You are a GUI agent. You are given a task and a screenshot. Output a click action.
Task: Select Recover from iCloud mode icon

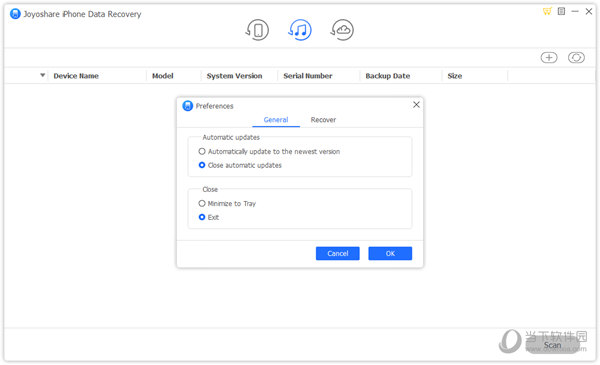[x=342, y=30]
